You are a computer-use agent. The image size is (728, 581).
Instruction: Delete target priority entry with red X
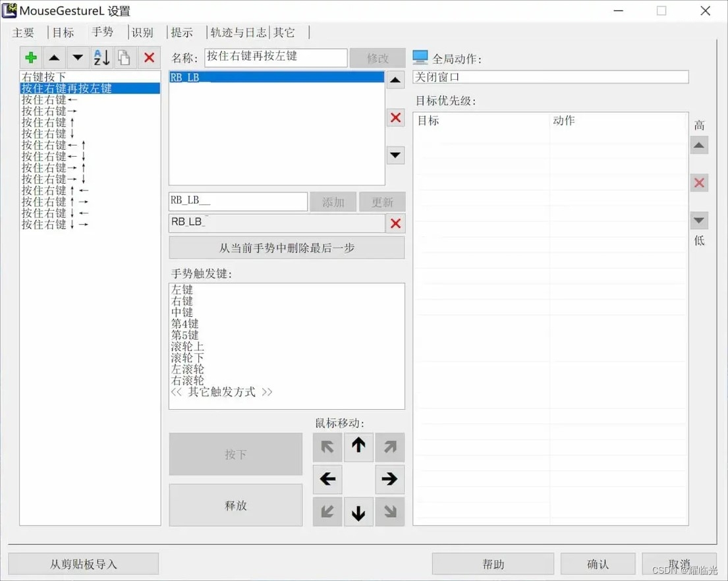(699, 183)
